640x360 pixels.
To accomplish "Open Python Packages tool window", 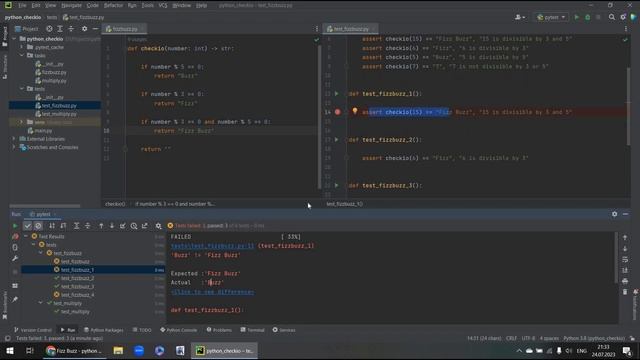I will 104,330.
